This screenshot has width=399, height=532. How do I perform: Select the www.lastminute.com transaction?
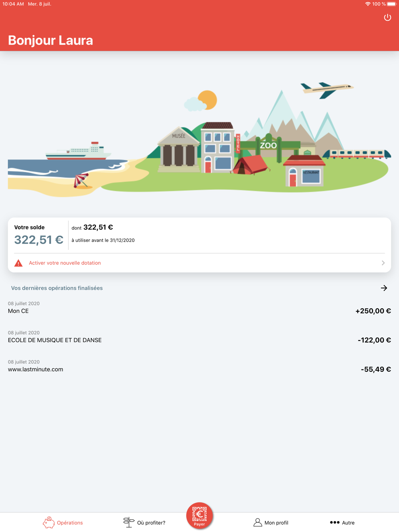(x=36, y=369)
